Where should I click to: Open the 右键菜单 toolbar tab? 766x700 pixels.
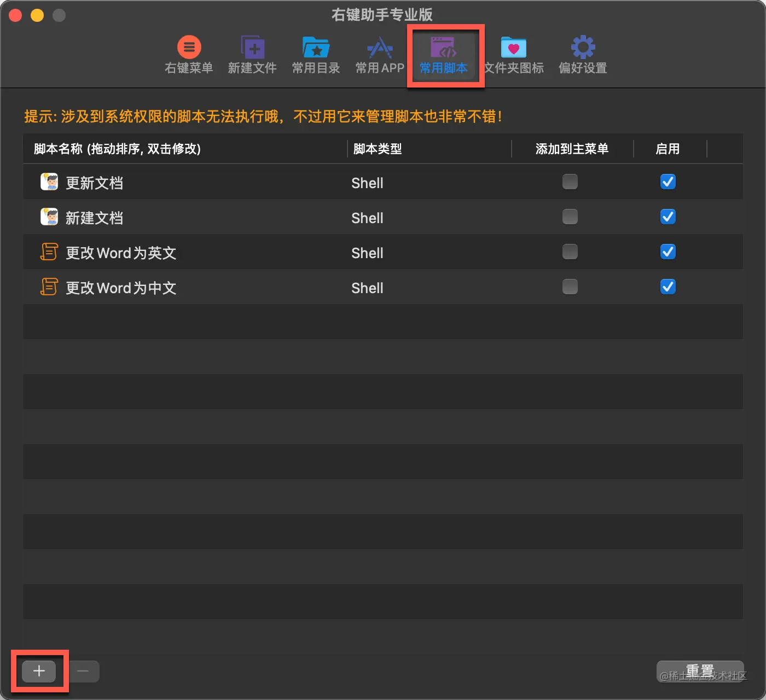189,55
